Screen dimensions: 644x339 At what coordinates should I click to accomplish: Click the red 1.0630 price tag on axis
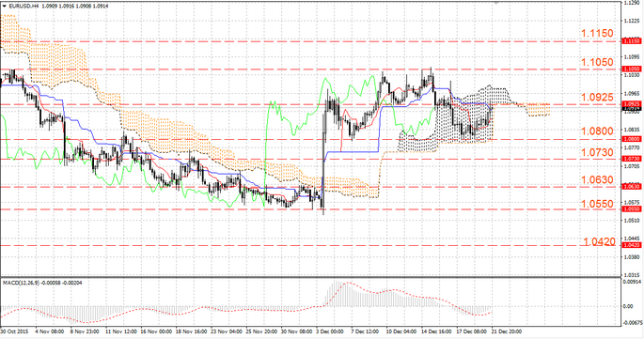pyautogui.click(x=632, y=187)
